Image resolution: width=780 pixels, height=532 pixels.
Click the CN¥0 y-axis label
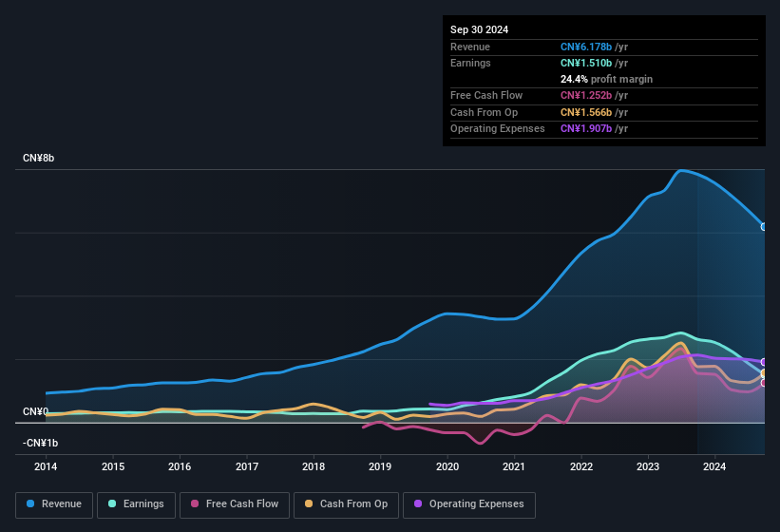(x=35, y=411)
